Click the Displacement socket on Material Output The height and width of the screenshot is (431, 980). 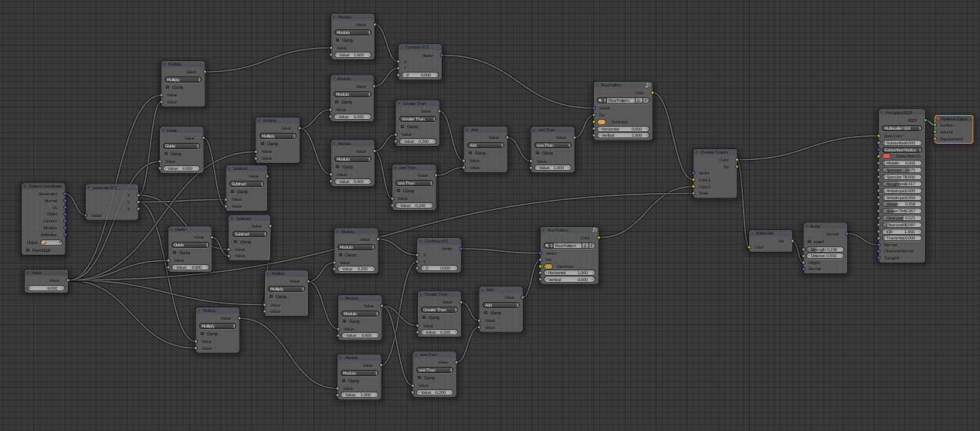tap(935, 139)
